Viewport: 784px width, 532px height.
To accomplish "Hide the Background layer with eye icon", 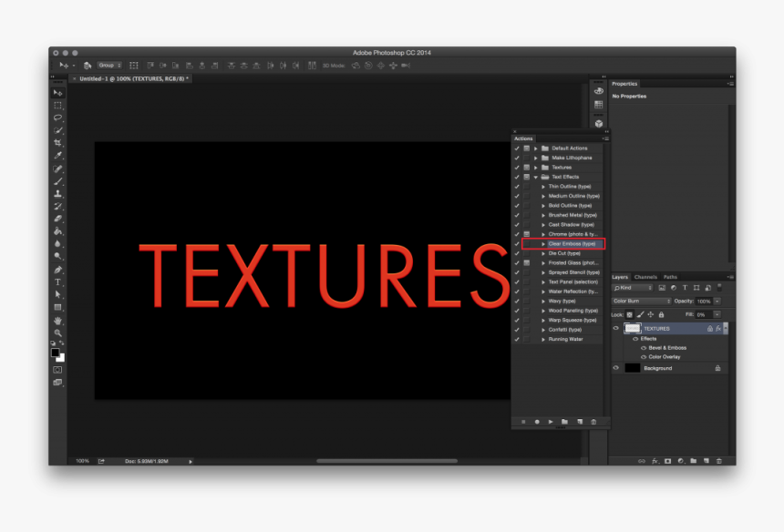I will click(x=616, y=368).
